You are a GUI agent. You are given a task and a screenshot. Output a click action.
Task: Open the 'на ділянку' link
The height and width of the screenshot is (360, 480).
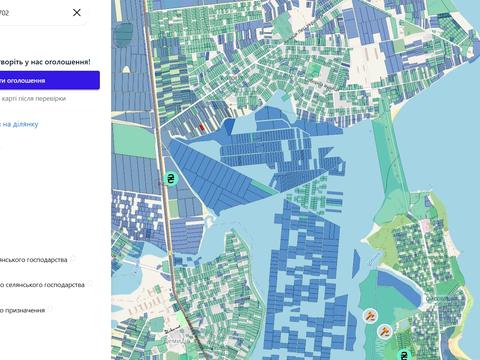pyautogui.click(x=19, y=124)
